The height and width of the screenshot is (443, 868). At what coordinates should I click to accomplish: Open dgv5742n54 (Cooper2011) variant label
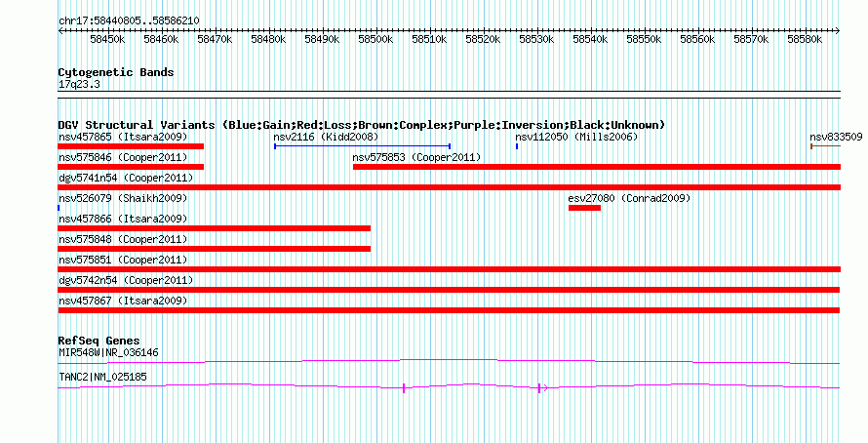126,280
